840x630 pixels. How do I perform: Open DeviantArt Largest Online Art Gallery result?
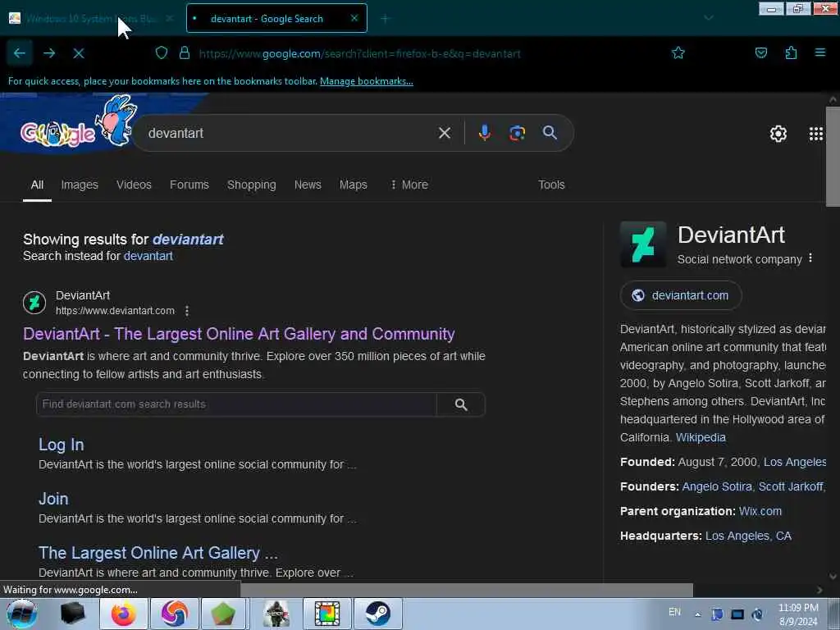click(x=239, y=334)
